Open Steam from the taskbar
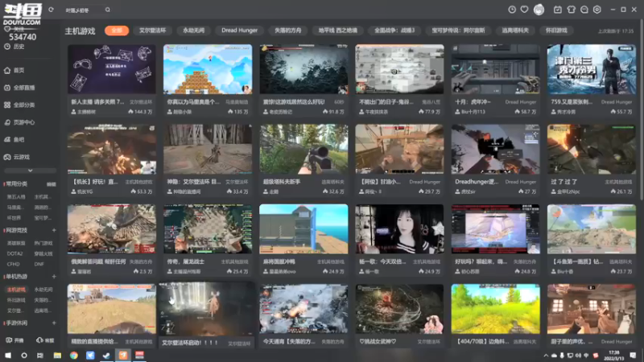The image size is (644, 362). [x=106, y=356]
